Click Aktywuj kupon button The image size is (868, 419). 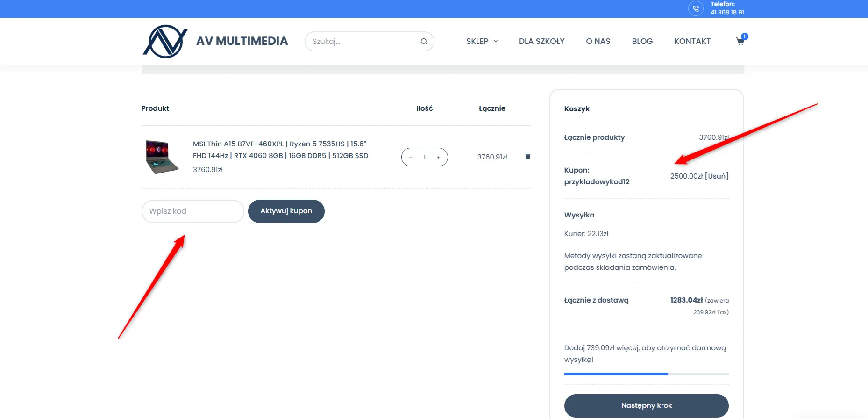[x=286, y=211]
